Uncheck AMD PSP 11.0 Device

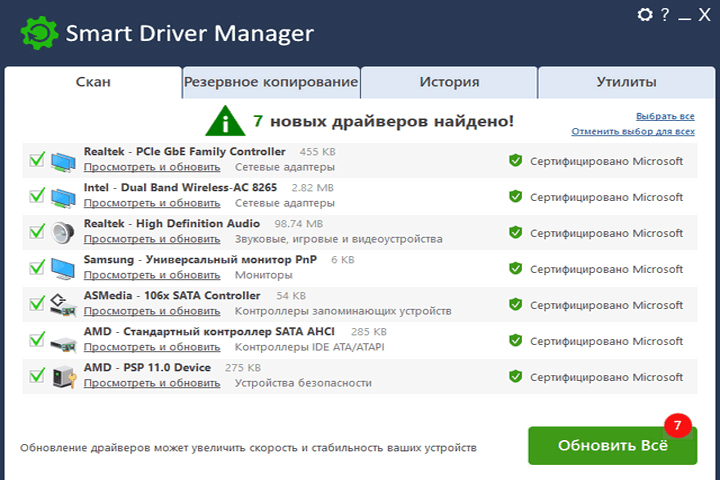[37, 375]
